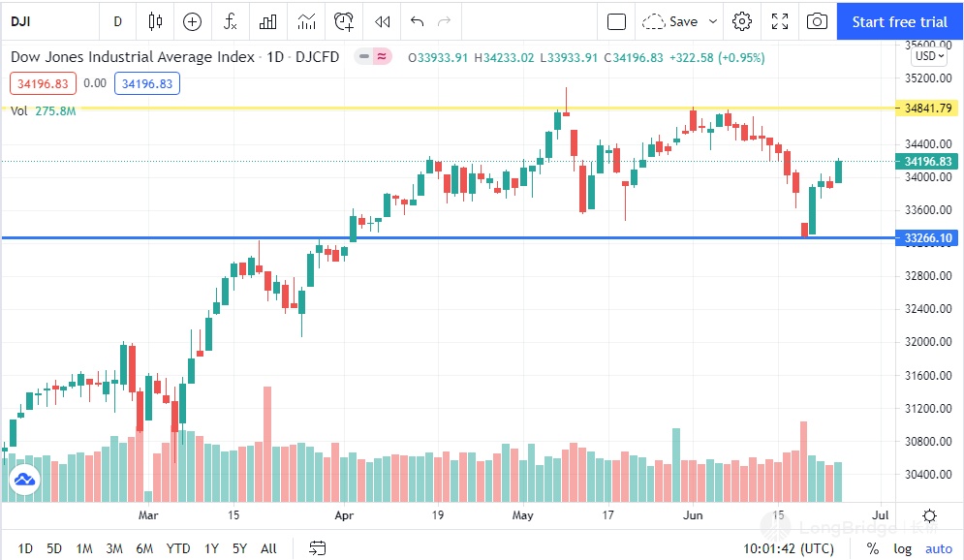964x560 pixels.
Task: Undo the last chart action
Action: pos(418,21)
